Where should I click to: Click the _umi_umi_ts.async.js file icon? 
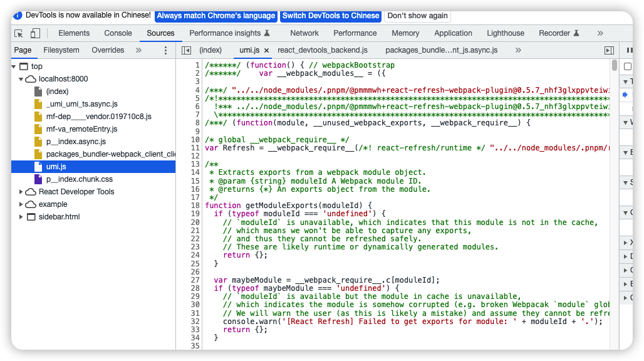[38, 104]
